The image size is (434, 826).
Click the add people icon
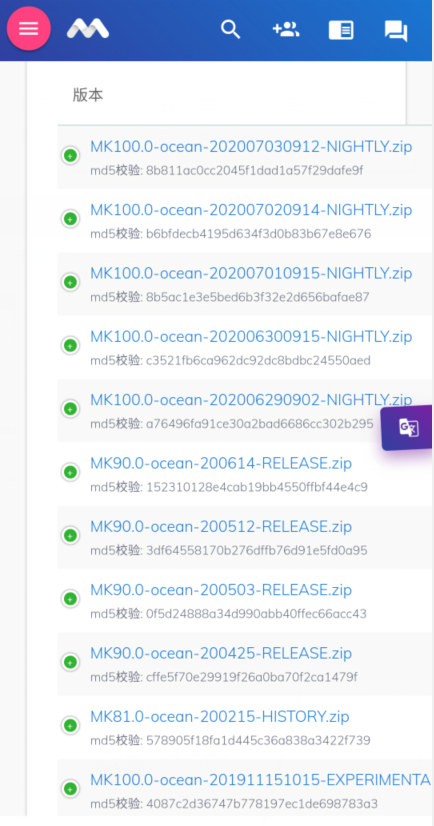(285, 29)
